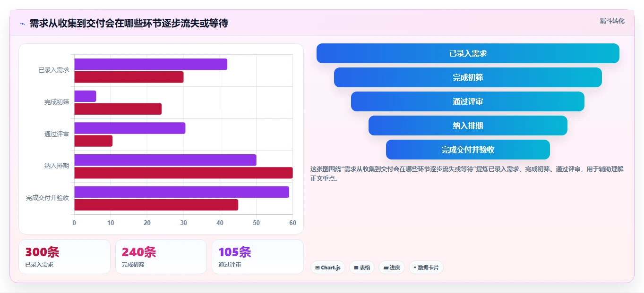Viewport: 644px width, 293px height.
Task: Select the 已录入需求 funnel stage
Action: pos(468,53)
